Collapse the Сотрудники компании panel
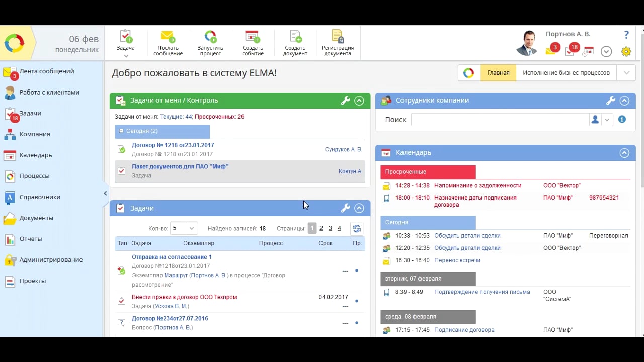The image size is (644, 362). pyautogui.click(x=624, y=101)
